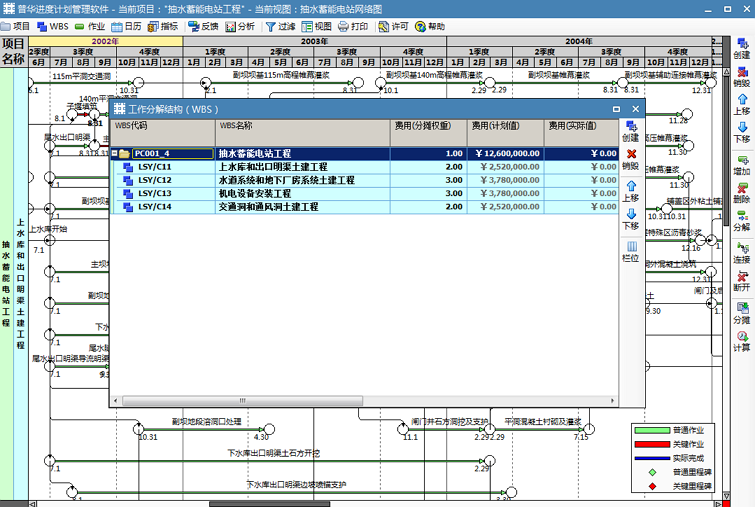The image size is (755, 507).
Task: Open the 过滤 filter toolbar item
Action: pos(280,27)
